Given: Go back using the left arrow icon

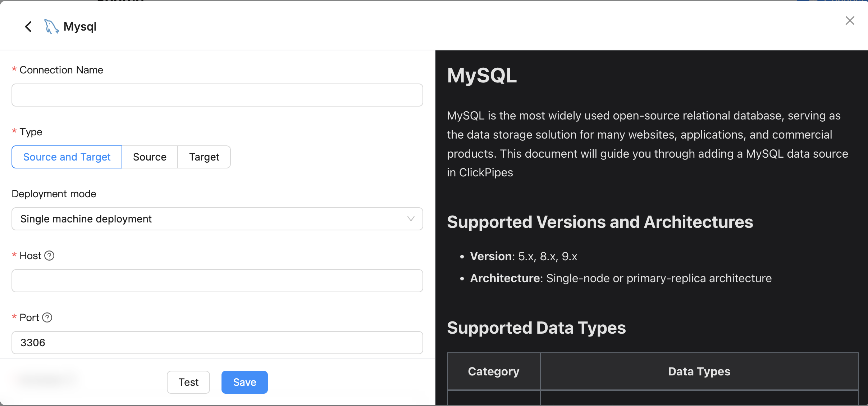Looking at the screenshot, I should (28, 26).
